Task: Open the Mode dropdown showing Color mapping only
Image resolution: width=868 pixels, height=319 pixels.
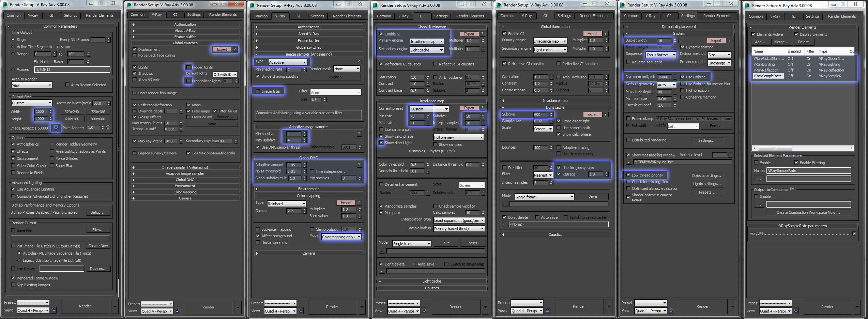Action: point(341,237)
